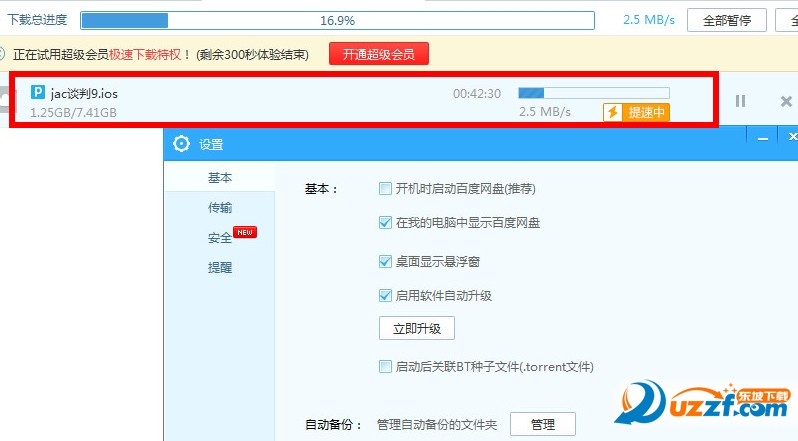Click the 立即升级 button

[417, 329]
